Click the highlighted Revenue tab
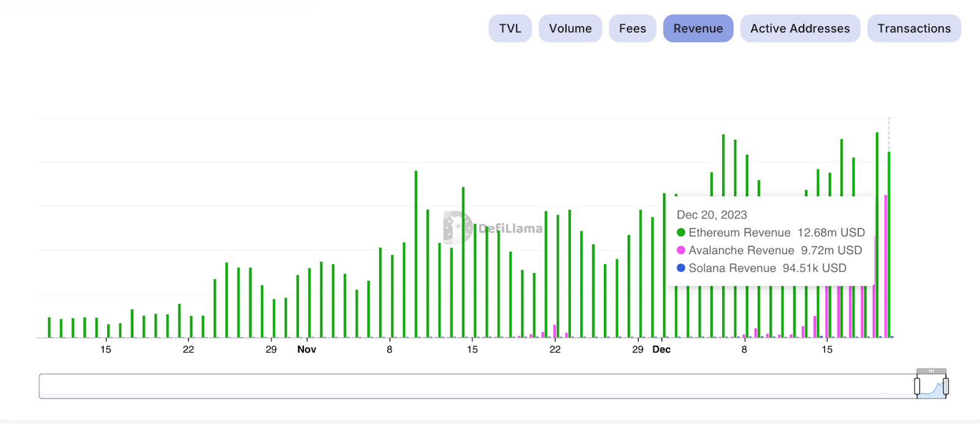 point(698,29)
